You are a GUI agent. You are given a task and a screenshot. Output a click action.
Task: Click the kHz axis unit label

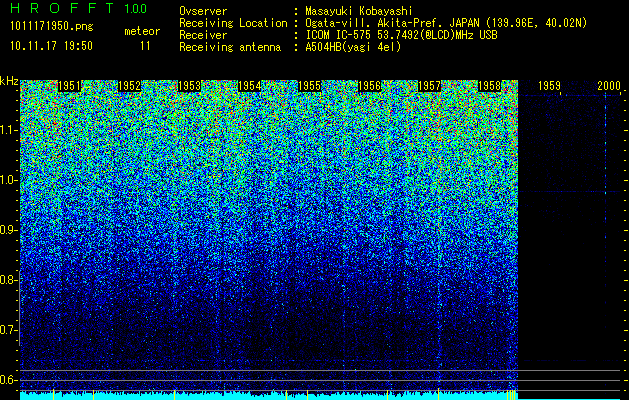click(x=9, y=81)
